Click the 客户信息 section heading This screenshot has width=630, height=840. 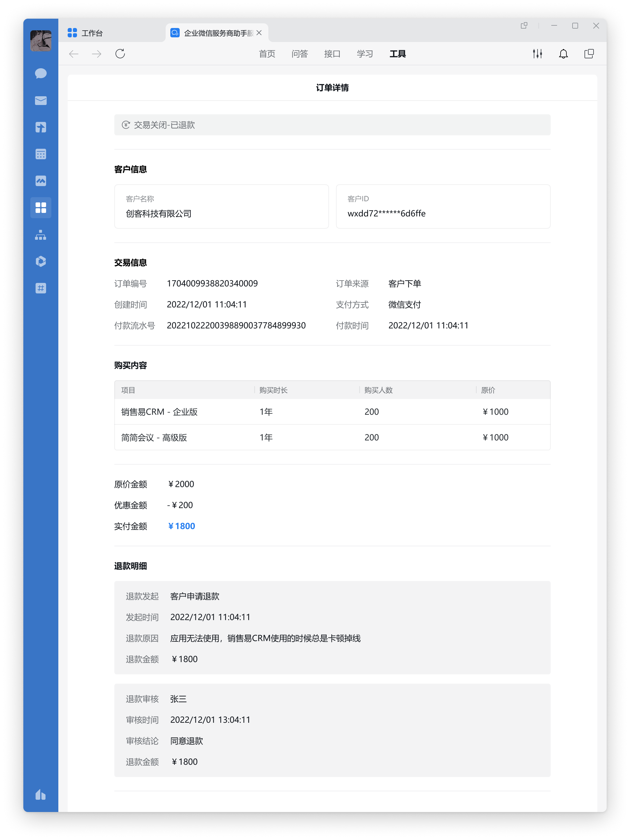(x=131, y=169)
